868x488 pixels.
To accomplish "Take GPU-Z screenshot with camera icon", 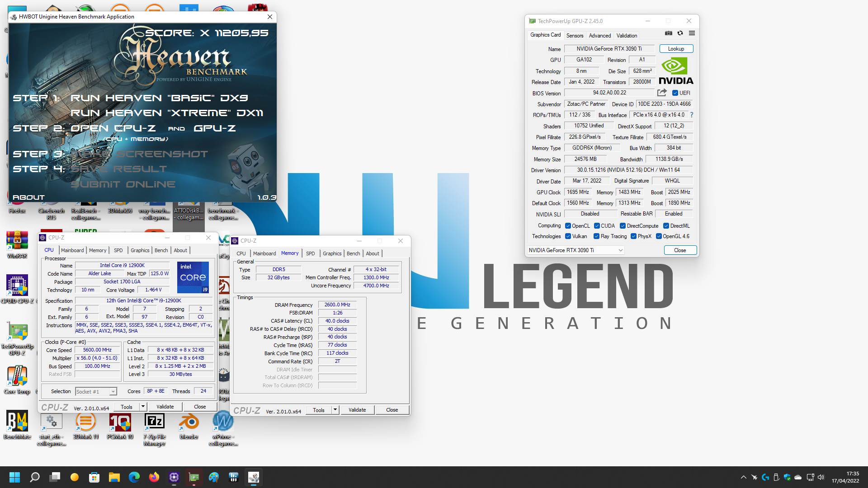I will point(668,33).
